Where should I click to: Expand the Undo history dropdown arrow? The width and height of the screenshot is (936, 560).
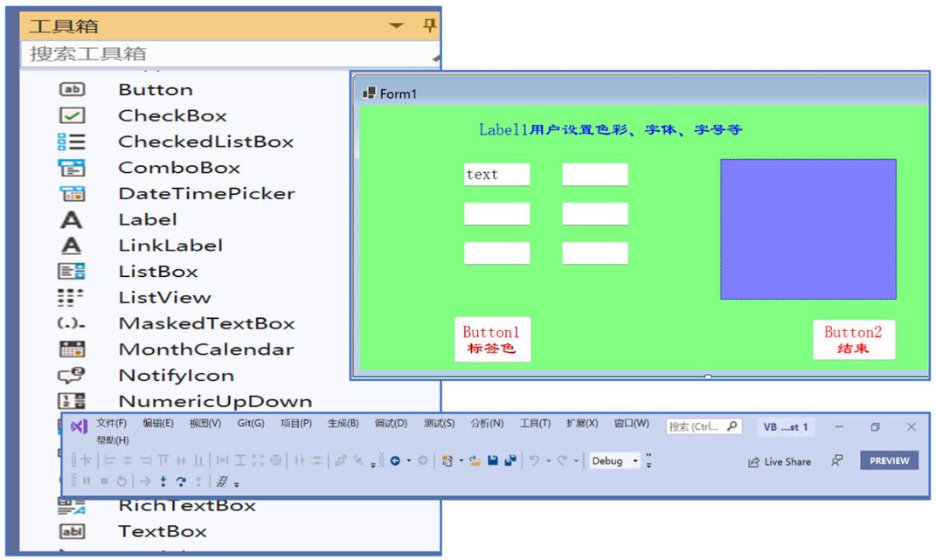pyautogui.click(x=548, y=461)
